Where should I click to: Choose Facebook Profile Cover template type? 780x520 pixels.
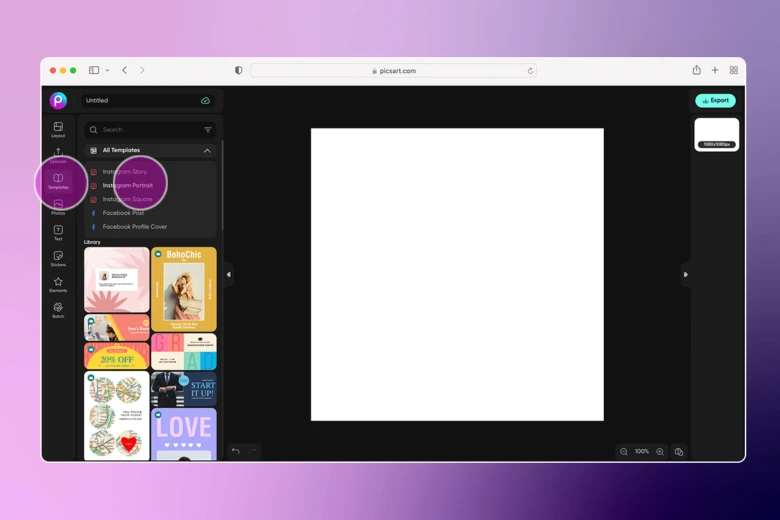(x=134, y=227)
